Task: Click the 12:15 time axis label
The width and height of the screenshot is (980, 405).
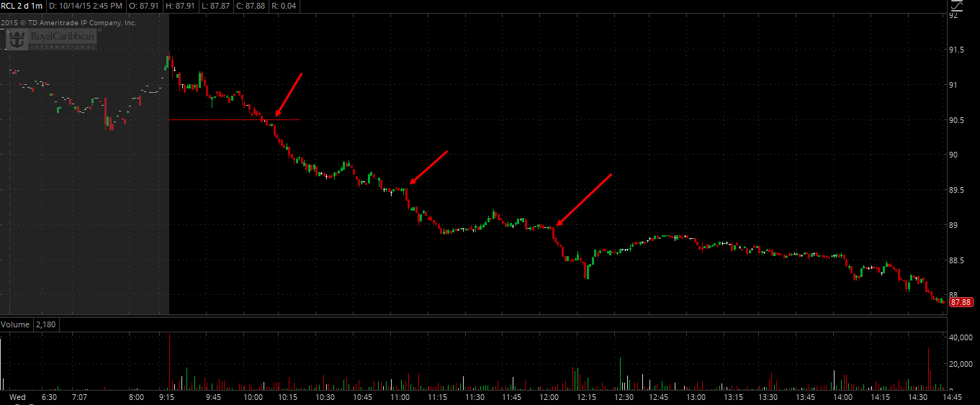Action: [x=586, y=397]
